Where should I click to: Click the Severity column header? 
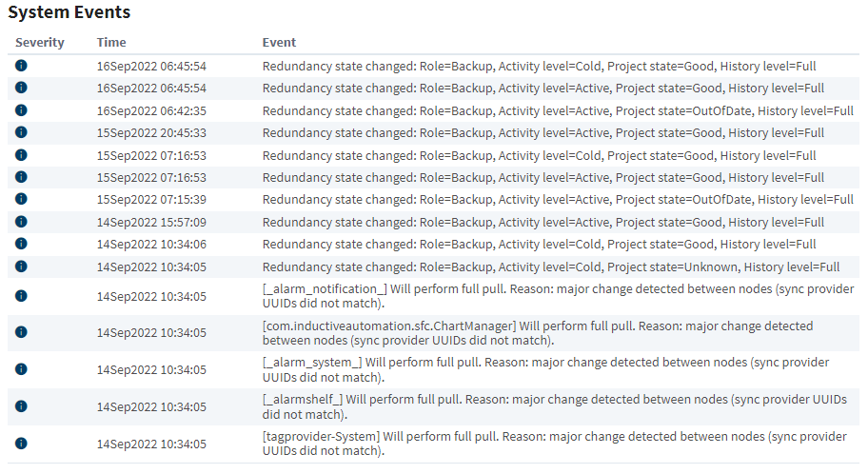pos(40,43)
